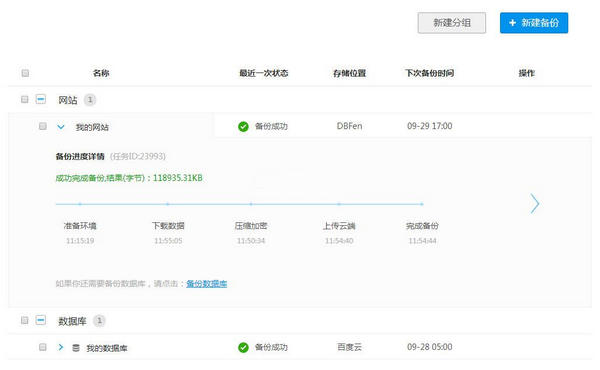Collapse the 我的网站 row details chevron
This screenshot has width=600, height=370.
(61, 127)
